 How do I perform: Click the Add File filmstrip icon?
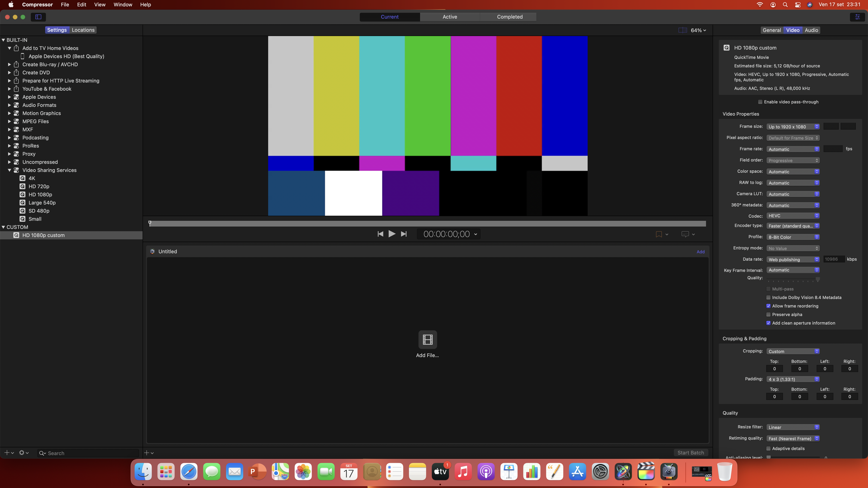427,339
